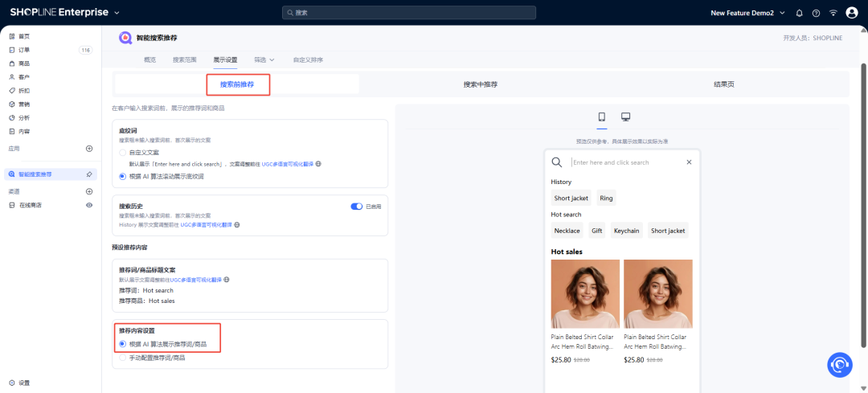
Task: Click Short jacket chip under Hot search
Action: [668, 231]
